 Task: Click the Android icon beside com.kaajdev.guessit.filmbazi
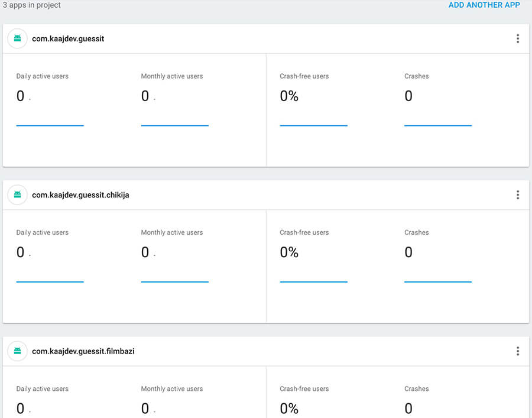pos(17,351)
